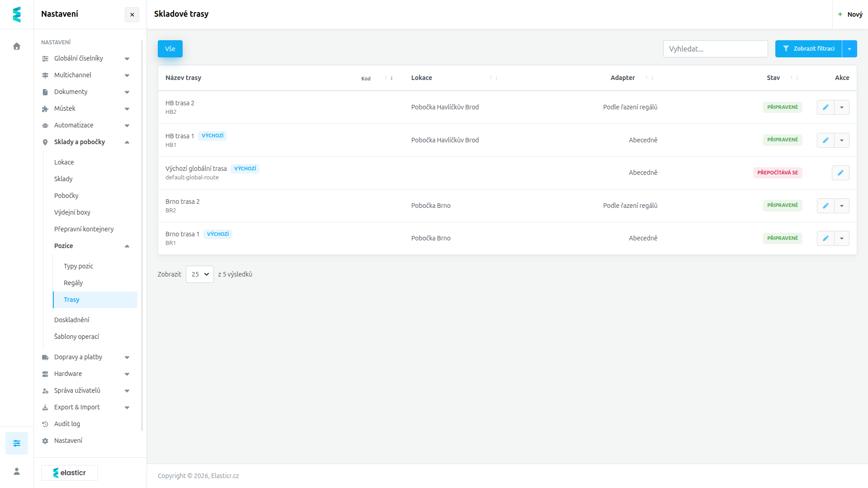Sort the Stav column descending
The height and width of the screenshot is (488, 868).
pos(797,78)
